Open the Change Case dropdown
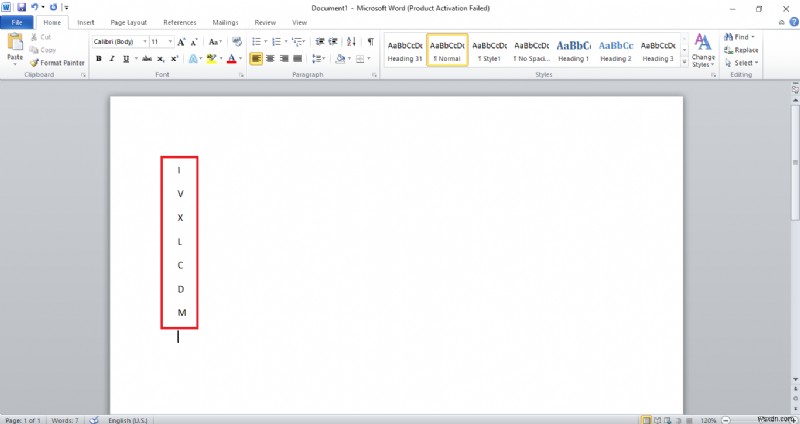The image size is (800, 424). click(x=216, y=42)
